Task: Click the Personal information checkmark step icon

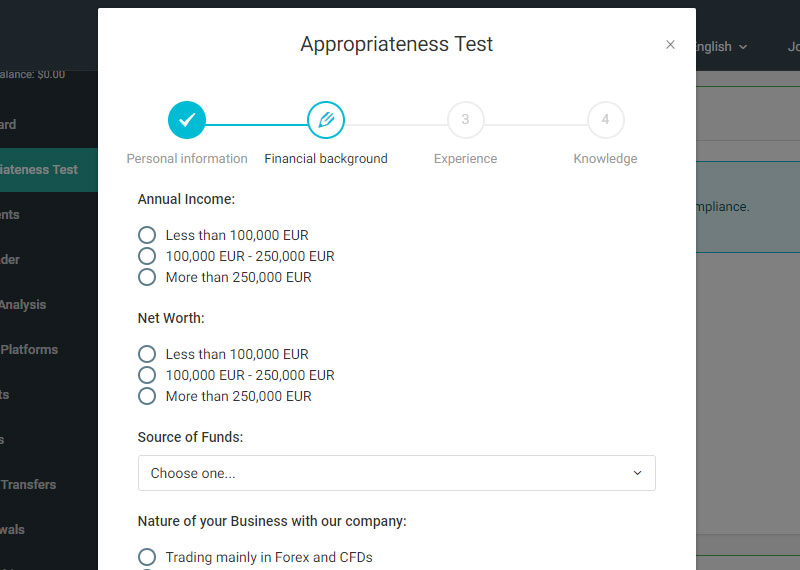Action: tap(187, 121)
